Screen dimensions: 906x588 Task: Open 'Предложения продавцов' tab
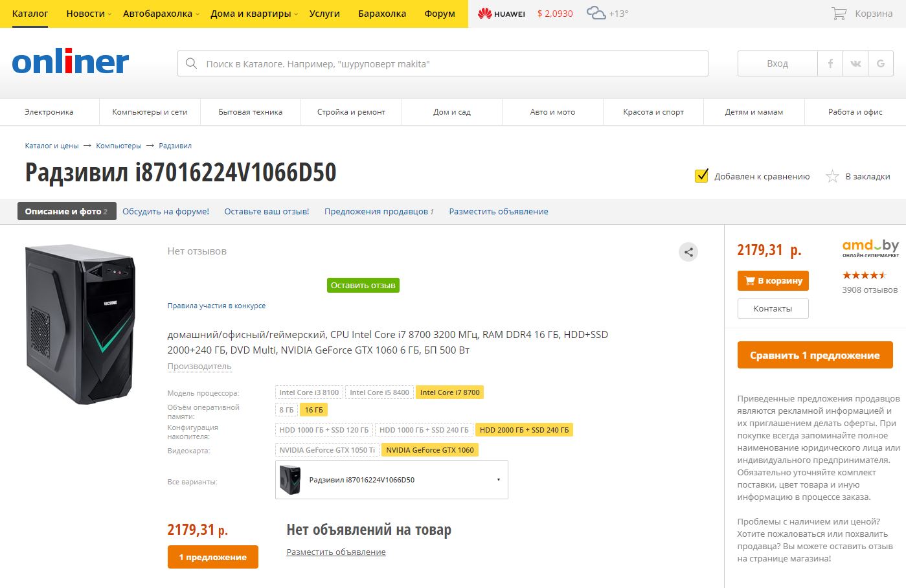[379, 211]
